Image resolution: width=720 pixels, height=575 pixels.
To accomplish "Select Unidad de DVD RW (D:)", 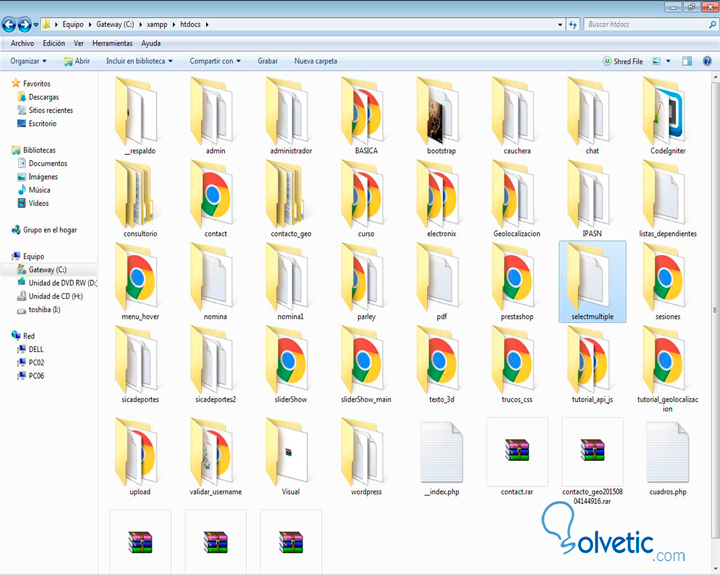I will [x=57, y=283].
